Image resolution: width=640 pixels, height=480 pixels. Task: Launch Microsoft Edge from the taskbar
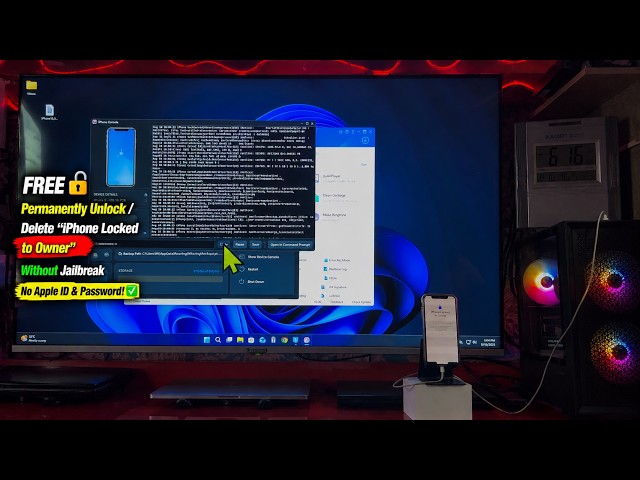tap(262, 340)
